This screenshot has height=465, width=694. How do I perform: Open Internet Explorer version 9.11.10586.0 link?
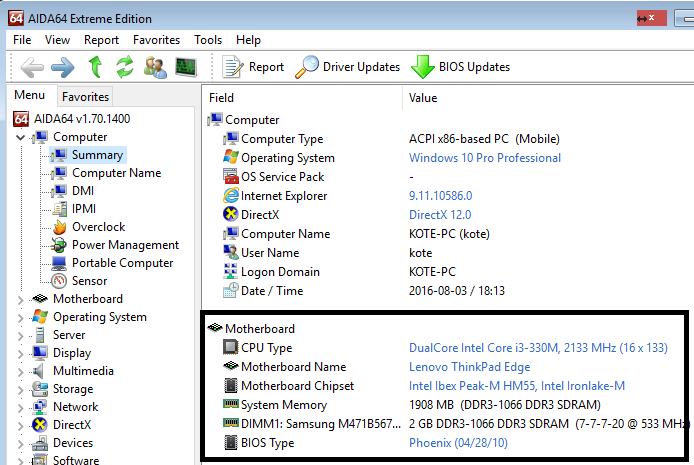(440, 196)
